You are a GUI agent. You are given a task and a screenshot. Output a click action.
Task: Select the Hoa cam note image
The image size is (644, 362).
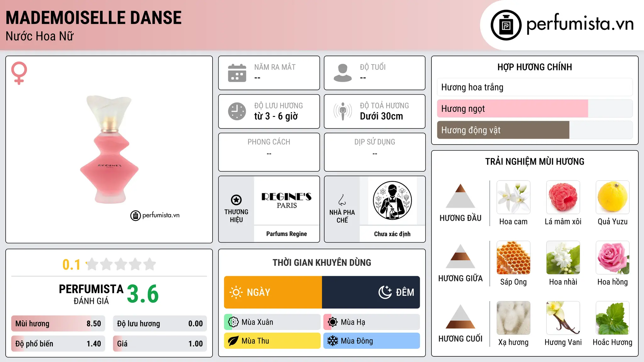pos(514,197)
